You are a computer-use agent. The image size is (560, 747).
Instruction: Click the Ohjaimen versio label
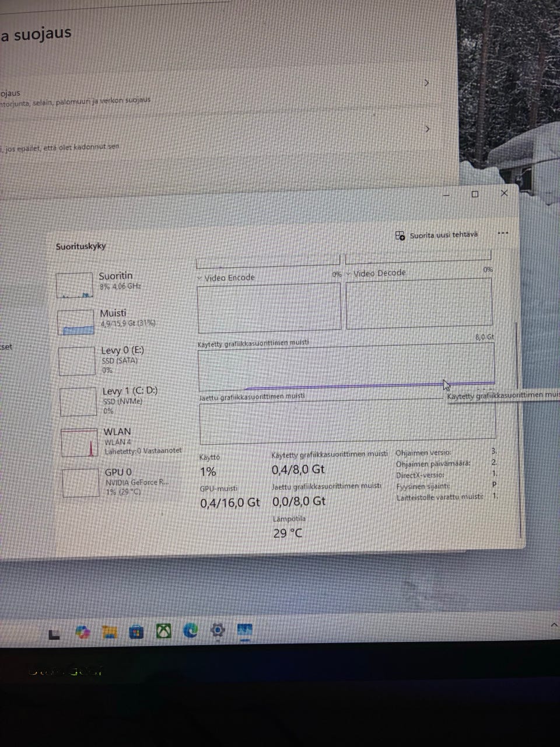(x=423, y=453)
